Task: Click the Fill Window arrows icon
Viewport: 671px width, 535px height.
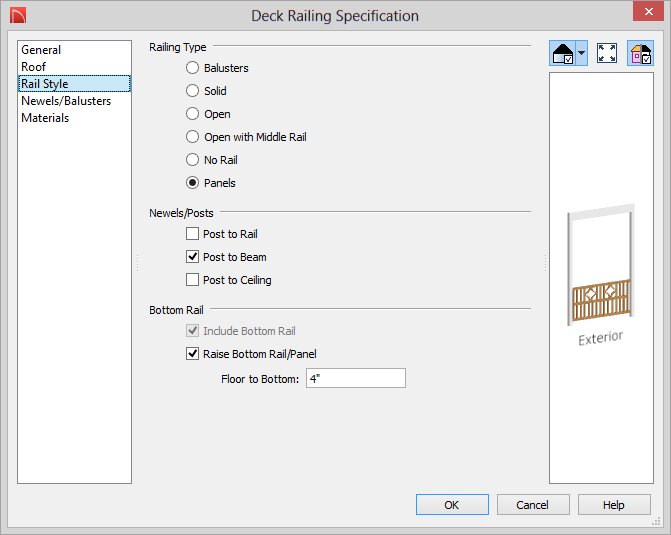Action: point(607,54)
